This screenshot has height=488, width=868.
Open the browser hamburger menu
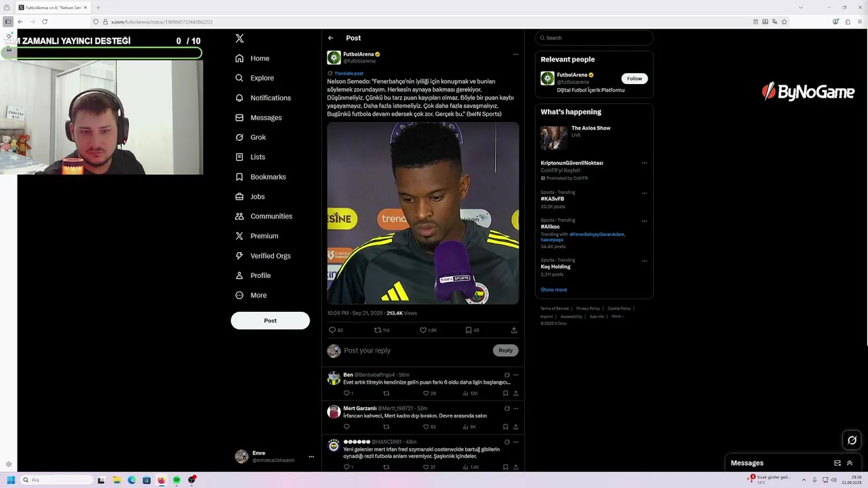[861, 22]
